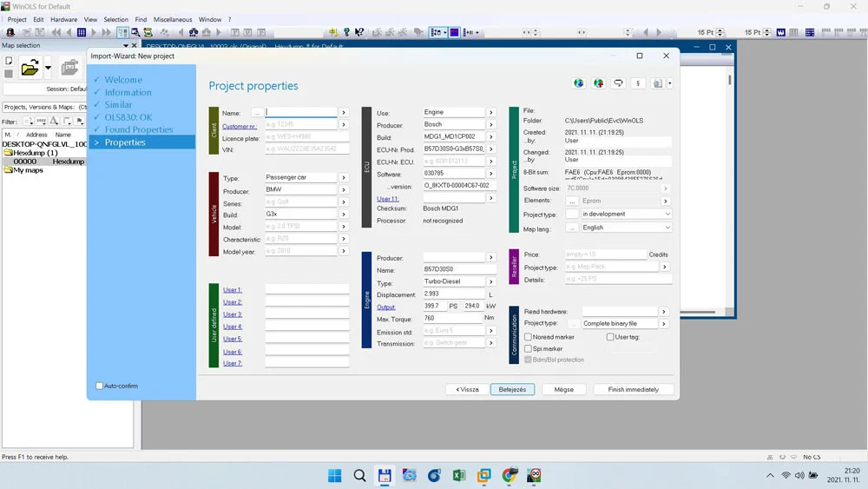Click the Output link in Engine section
868x489 pixels.
tap(386, 307)
